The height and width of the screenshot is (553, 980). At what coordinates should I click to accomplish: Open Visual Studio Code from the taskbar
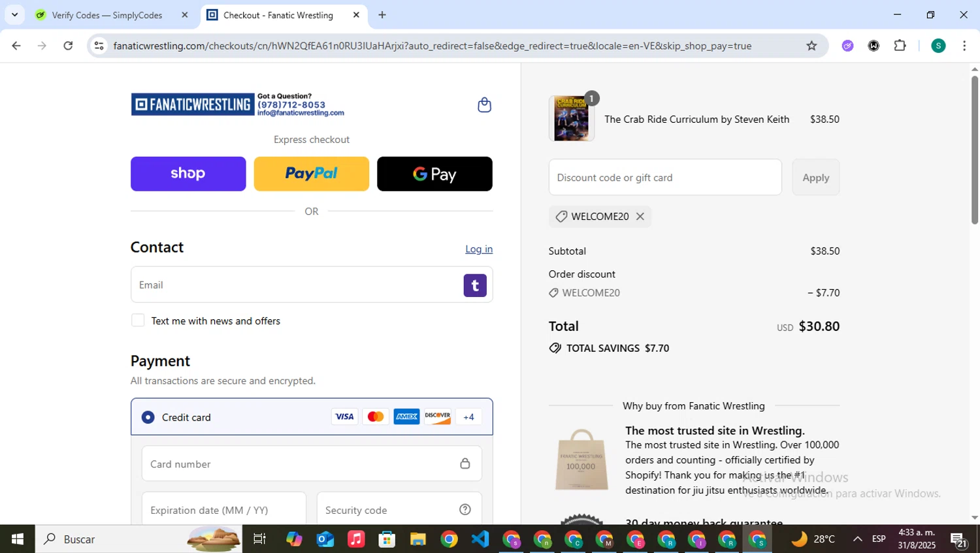480,539
